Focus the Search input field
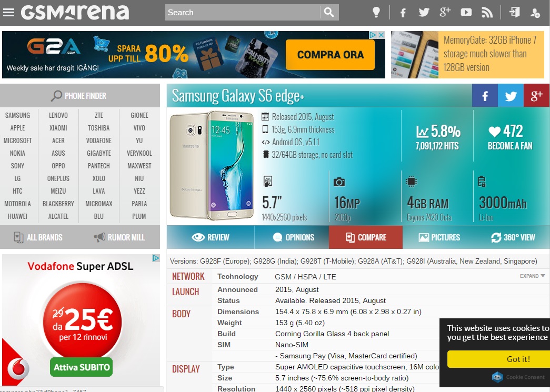The height and width of the screenshot is (392, 550). pos(243,13)
